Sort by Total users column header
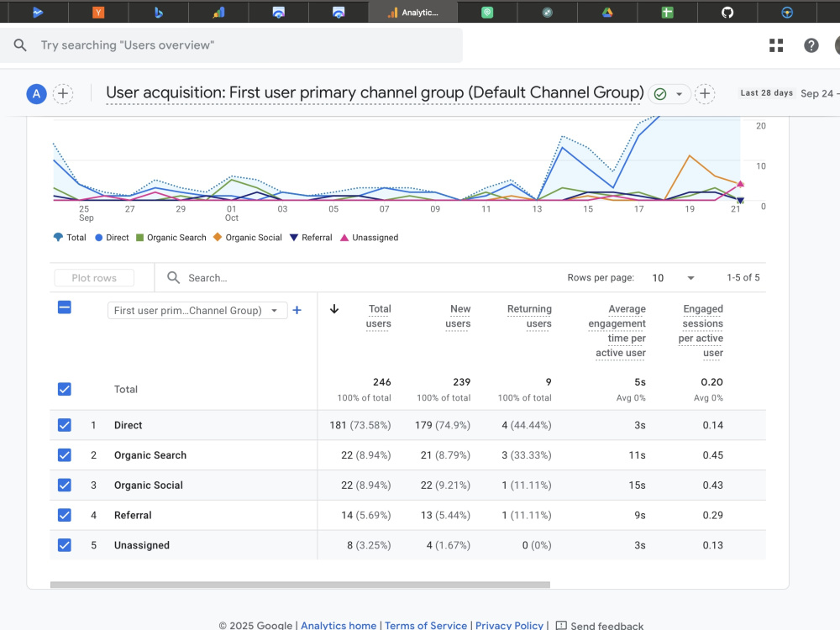Image resolution: width=840 pixels, height=630 pixels. pos(378,316)
